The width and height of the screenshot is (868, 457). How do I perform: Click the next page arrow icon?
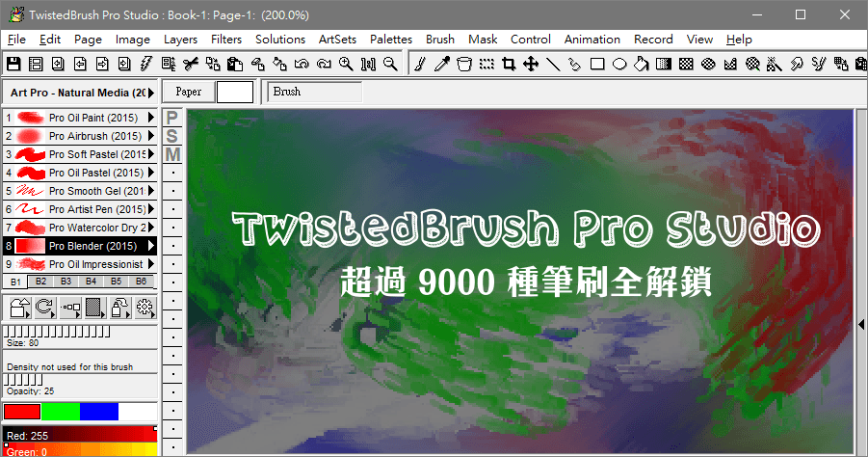102,64
